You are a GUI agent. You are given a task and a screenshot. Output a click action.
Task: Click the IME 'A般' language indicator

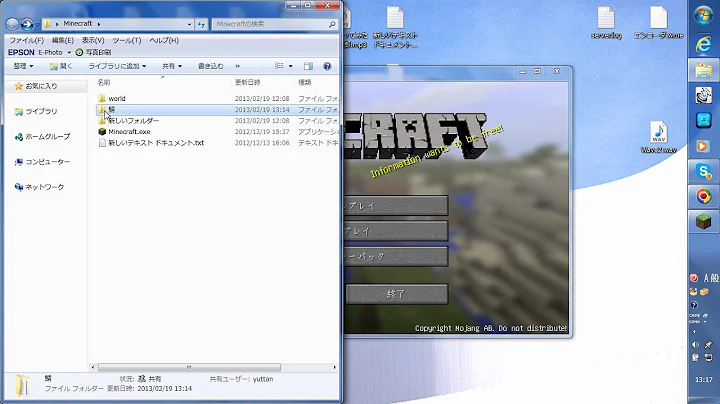pyautogui.click(x=711, y=278)
